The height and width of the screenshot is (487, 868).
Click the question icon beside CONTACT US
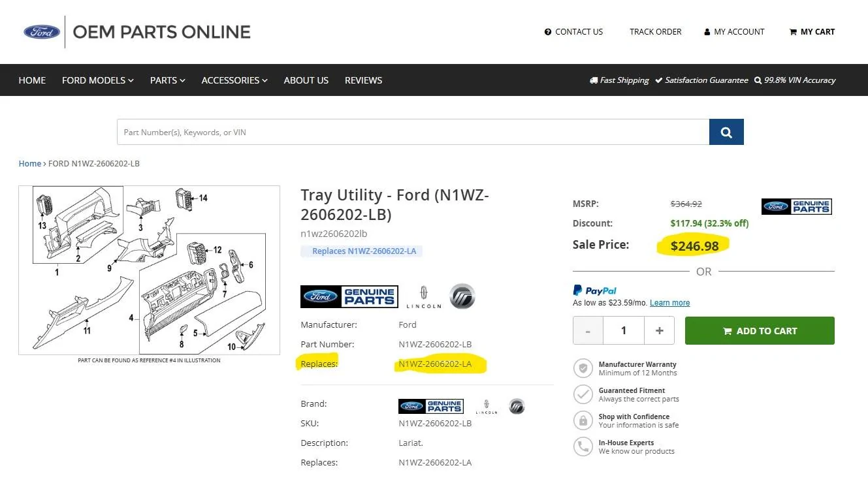pyautogui.click(x=548, y=32)
